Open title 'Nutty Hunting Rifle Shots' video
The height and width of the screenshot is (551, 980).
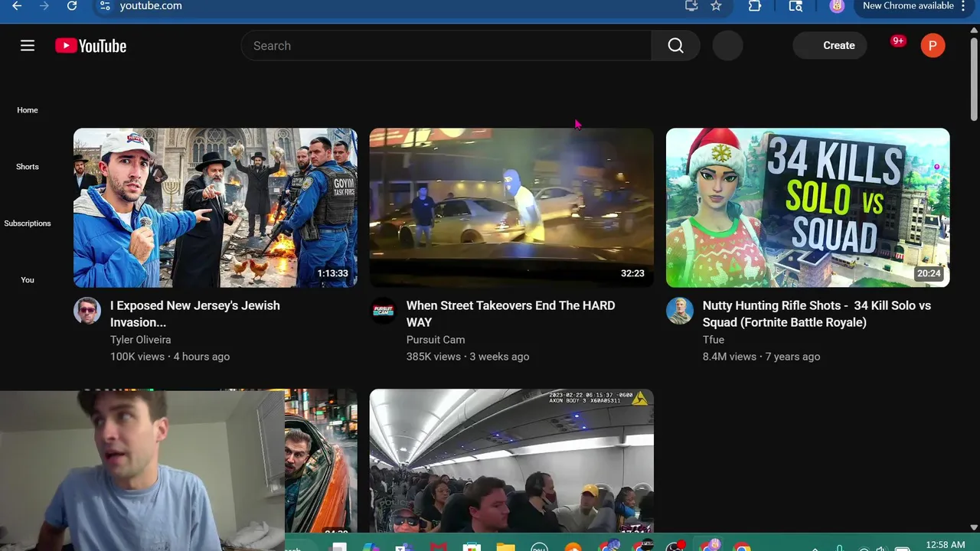pos(817,314)
